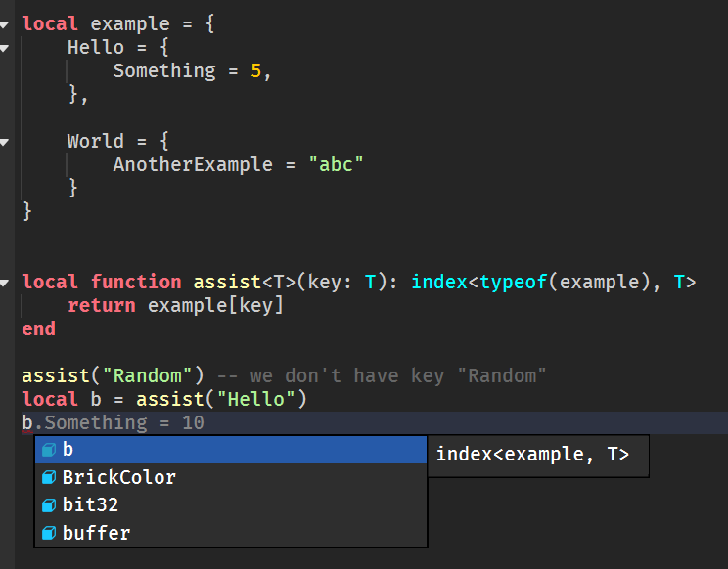Select 'BrickColor' autocomplete suggestion
This screenshot has width=728, height=569.
pyautogui.click(x=231, y=477)
